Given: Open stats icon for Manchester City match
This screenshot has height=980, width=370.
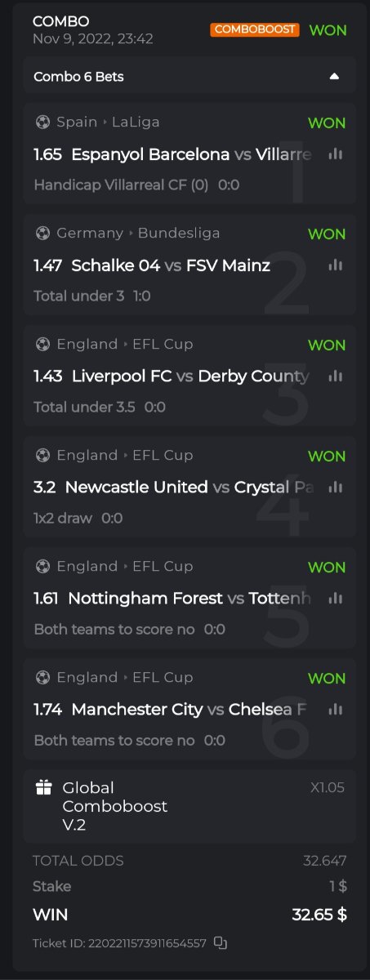Looking at the screenshot, I should point(335,709).
